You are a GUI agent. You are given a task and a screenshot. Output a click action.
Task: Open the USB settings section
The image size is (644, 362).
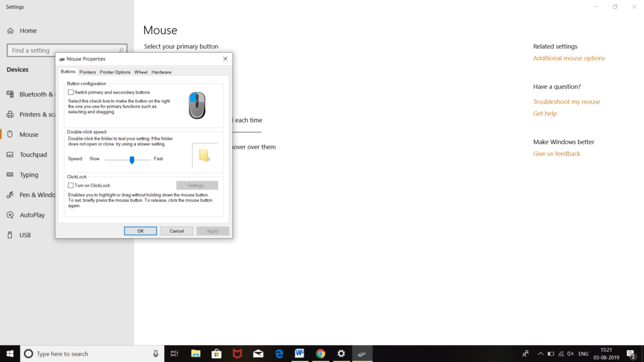coord(24,234)
